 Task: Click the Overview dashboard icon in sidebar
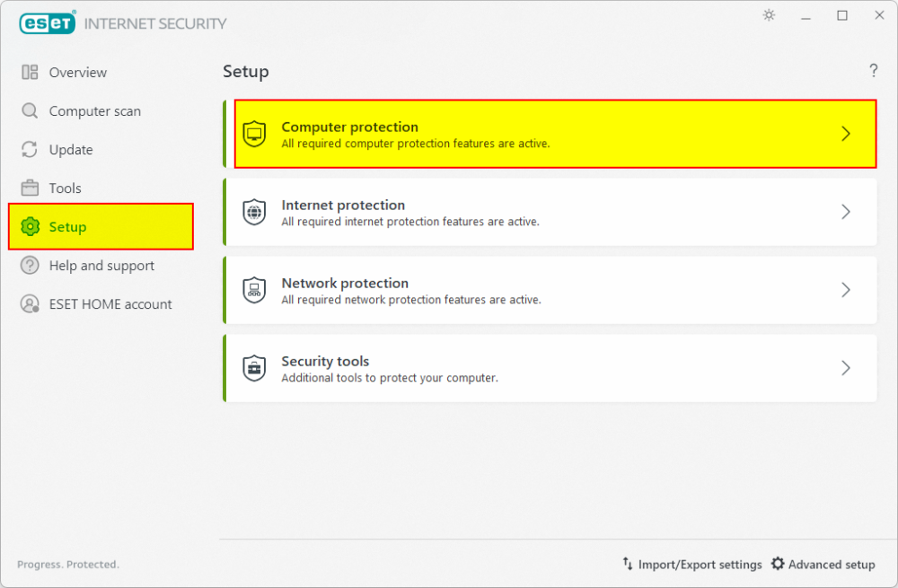[x=31, y=73]
